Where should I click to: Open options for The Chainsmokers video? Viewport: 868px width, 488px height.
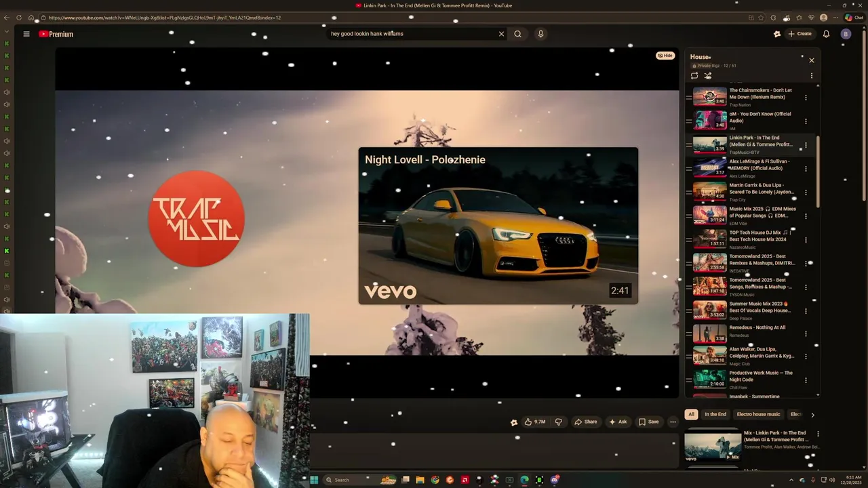click(806, 98)
